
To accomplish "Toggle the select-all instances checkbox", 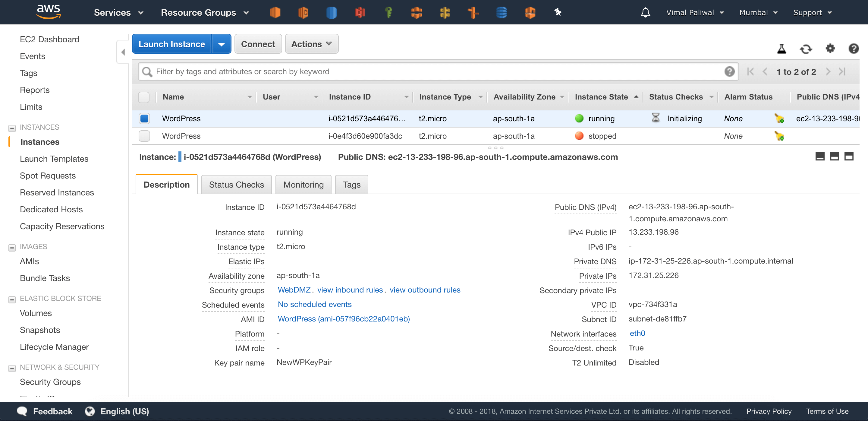I will coord(144,97).
